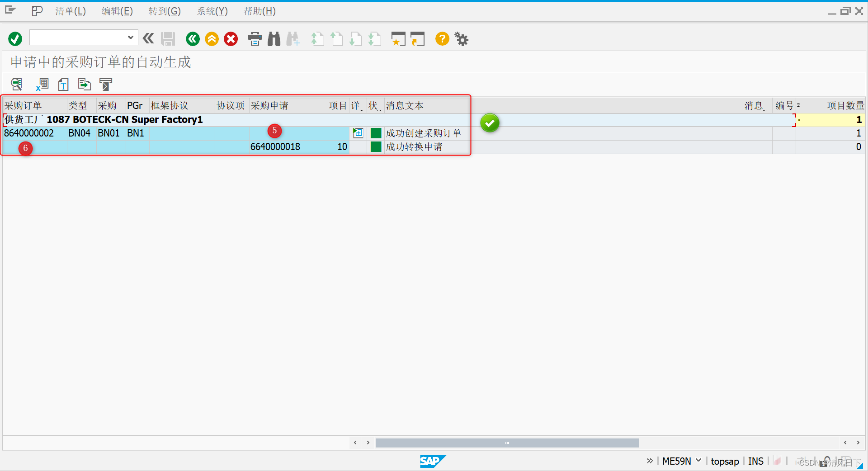Click the export list icon

click(85, 85)
